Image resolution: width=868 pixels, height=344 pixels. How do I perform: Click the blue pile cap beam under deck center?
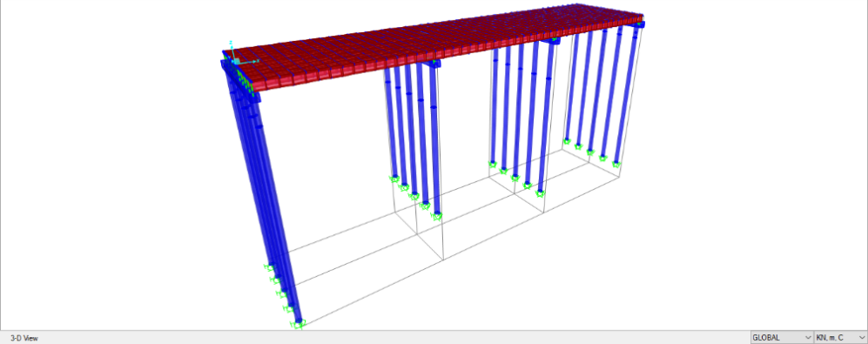(x=432, y=64)
